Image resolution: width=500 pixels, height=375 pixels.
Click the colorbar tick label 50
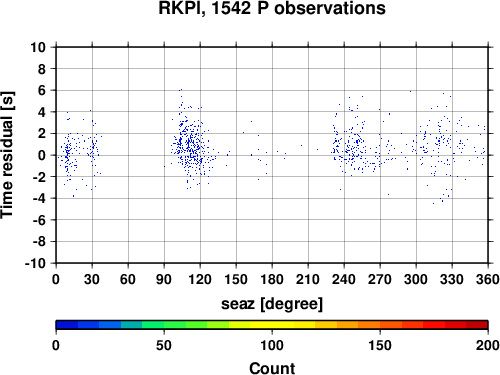coord(164,345)
